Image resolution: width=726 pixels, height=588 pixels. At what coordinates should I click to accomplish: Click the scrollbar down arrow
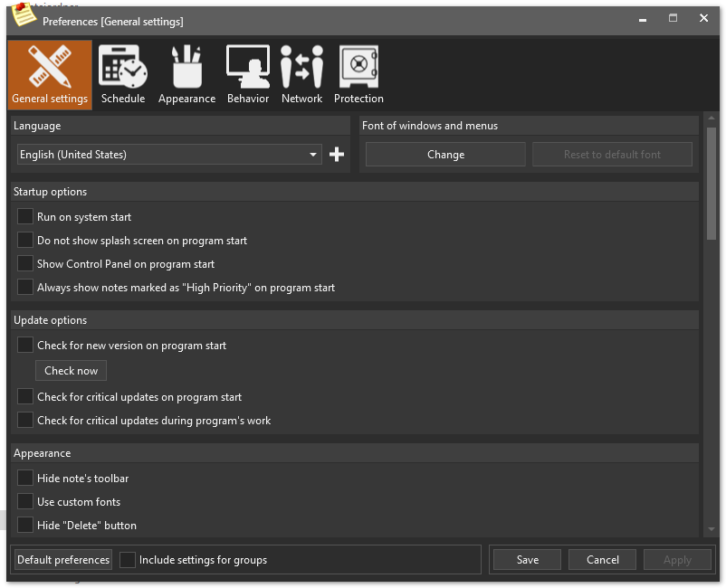pyautogui.click(x=712, y=530)
